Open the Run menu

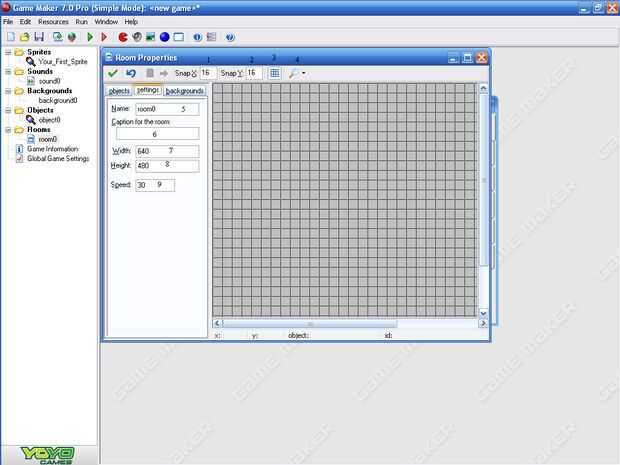(81, 22)
